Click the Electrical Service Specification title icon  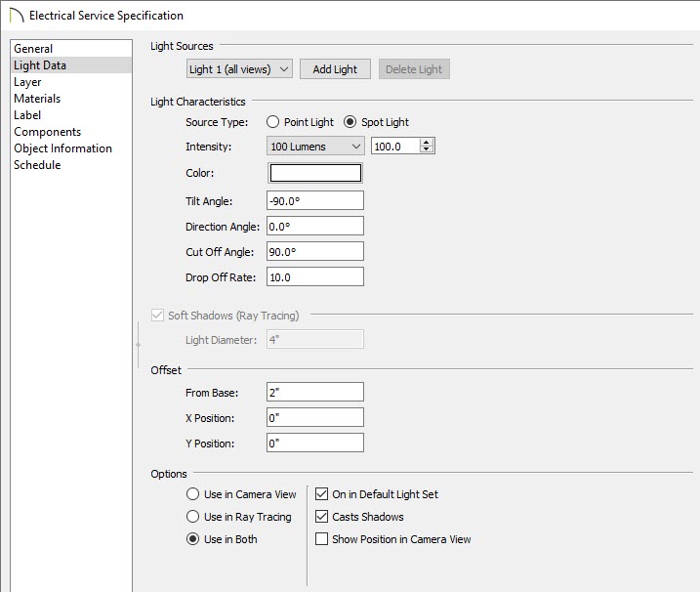(x=16, y=16)
